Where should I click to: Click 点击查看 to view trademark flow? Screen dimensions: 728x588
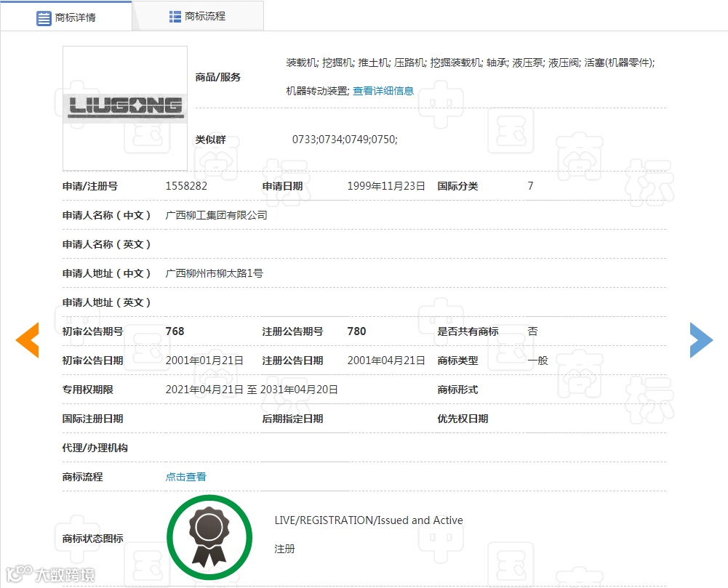click(x=185, y=477)
